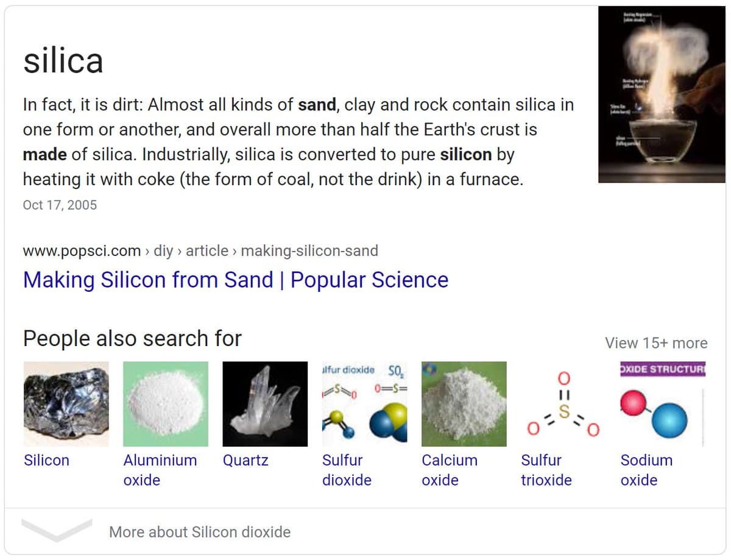The image size is (731, 560).
Task: Click View 15+ more link
Action: (656, 343)
